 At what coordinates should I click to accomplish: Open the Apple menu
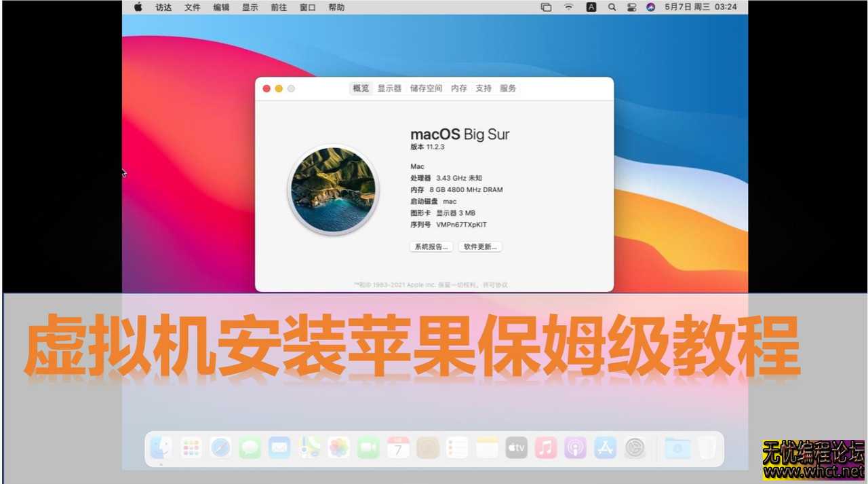tap(138, 7)
